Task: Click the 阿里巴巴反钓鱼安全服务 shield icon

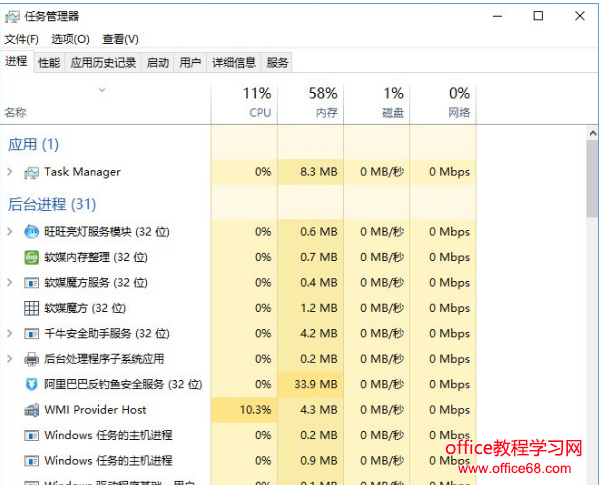Action: coord(31,384)
